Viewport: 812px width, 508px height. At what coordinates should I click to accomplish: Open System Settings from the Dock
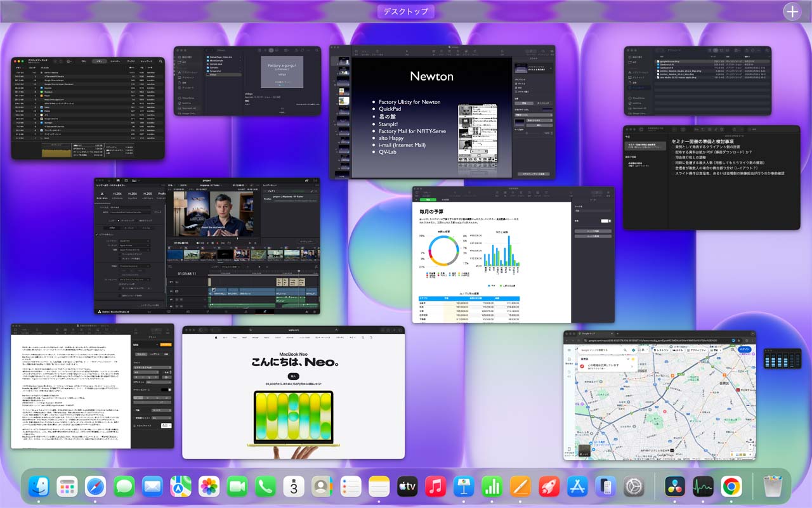[x=634, y=487]
